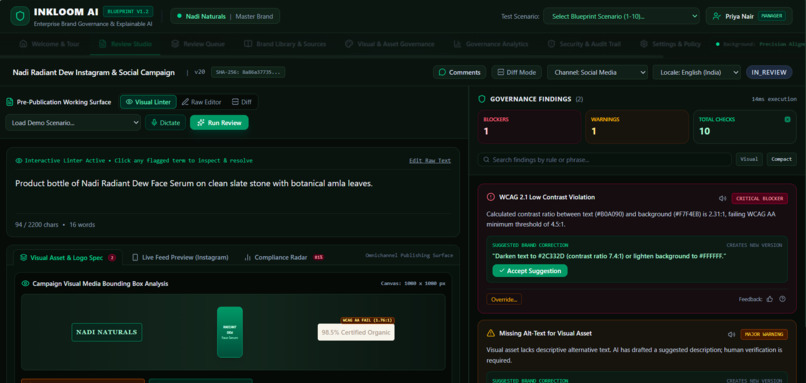The width and height of the screenshot is (806, 383).
Task: Switch findings to Compact view
Action: click(x=781, y=159)
